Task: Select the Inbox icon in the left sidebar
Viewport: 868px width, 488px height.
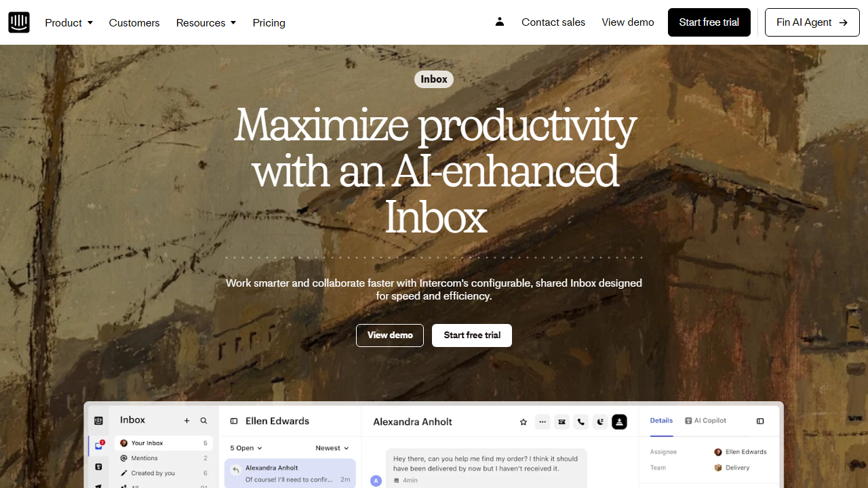Action: pyautogui.click(x=98, y=444)
